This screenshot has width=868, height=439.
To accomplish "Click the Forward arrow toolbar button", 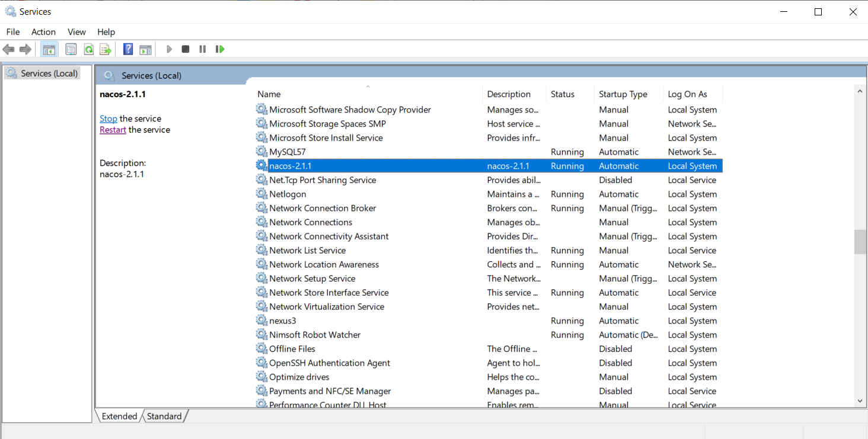I will [25, 49].
